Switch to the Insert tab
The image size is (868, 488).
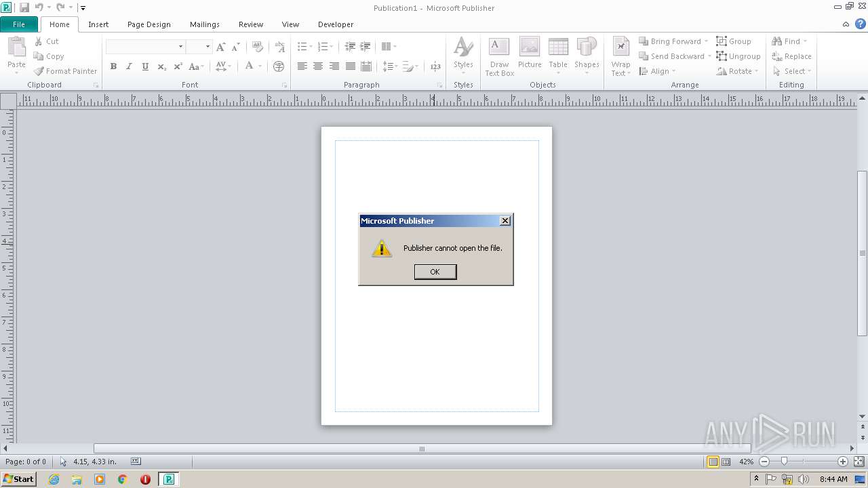[x=98, y=24]
